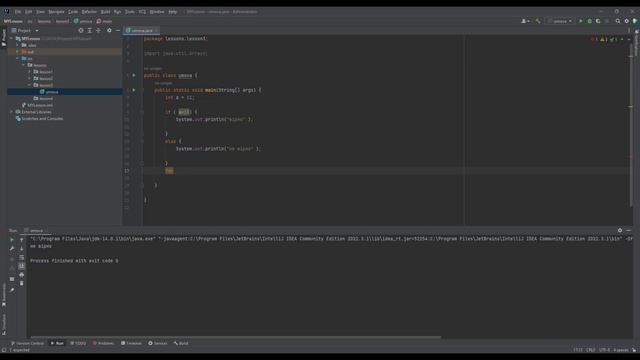This screenshot has height=360, width=640.
Task: Build the project using the hammer icon
Action: pyautogui.click(x=538, y=21)
